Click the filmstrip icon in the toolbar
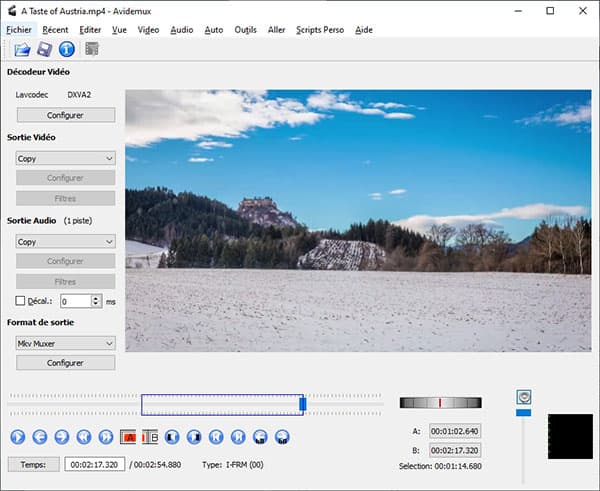Screen dimensions: 600x491 click(x=92, y=49)
